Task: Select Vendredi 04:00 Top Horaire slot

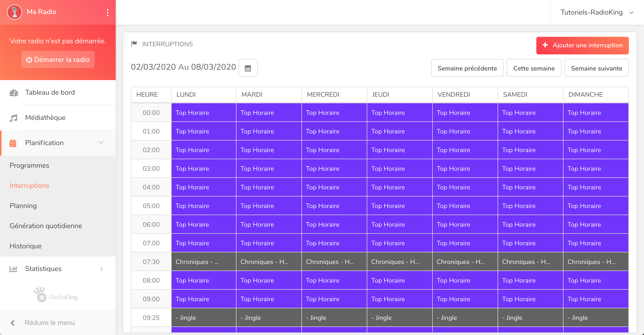Action: pyautogui.click(x=465, y=187)
